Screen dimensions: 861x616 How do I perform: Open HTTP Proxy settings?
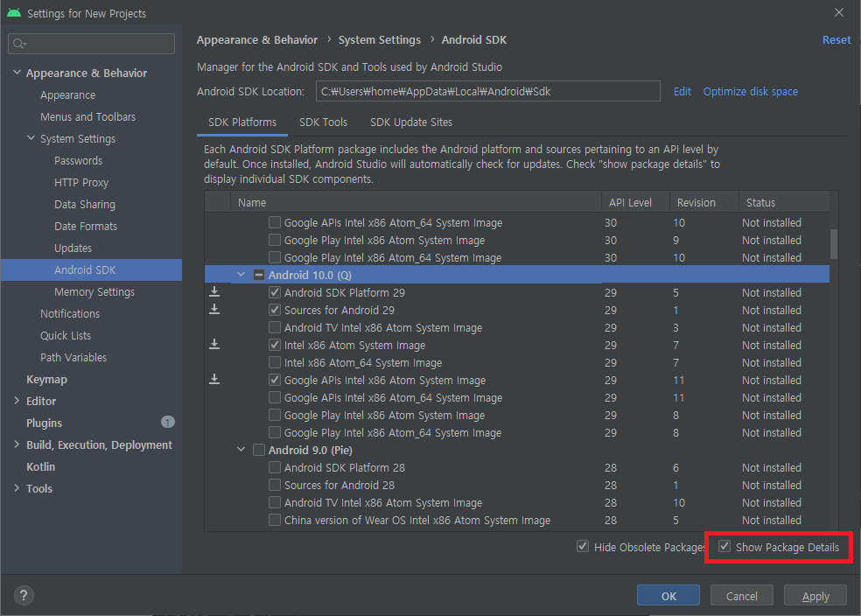point(81,183)
